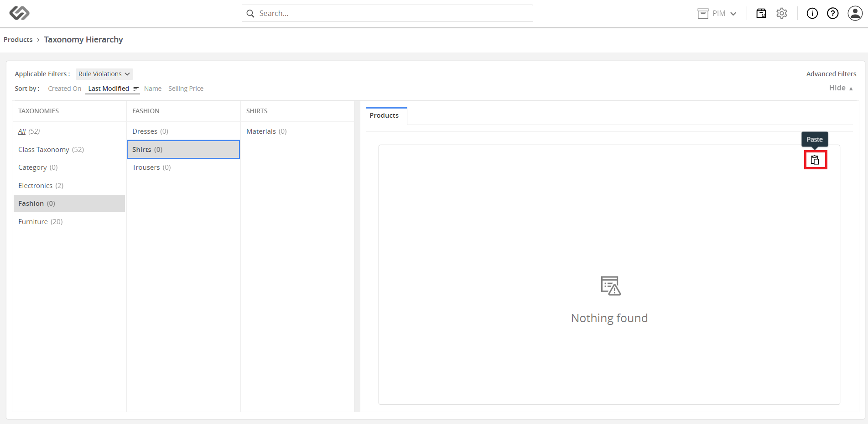
Task: Open the help question mark icon
Action: (833, 13)
